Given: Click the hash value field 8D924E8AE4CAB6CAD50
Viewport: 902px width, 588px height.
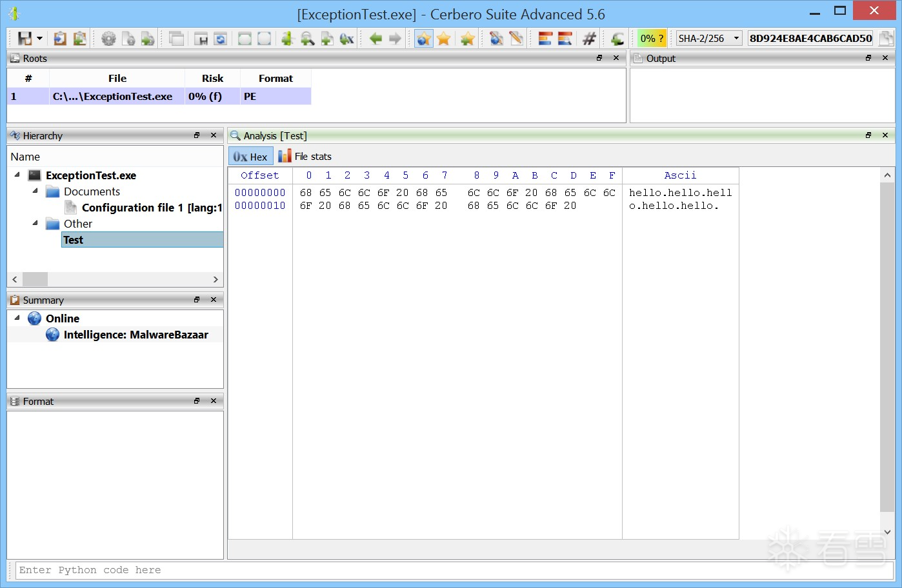Looking at the screenshot, I should pos(811,39).
